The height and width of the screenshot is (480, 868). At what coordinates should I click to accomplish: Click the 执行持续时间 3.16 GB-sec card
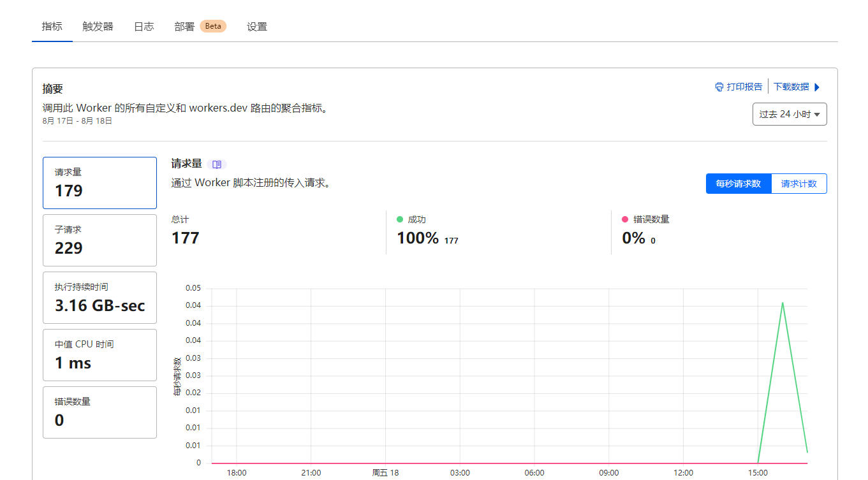[x=99, y=298]
